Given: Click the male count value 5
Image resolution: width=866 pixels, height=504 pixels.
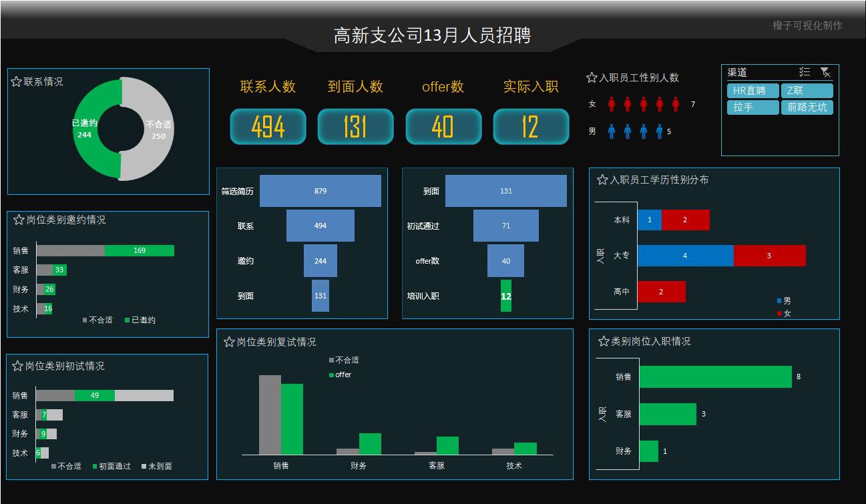Looking at the screenshot, I should coord(669,132).
